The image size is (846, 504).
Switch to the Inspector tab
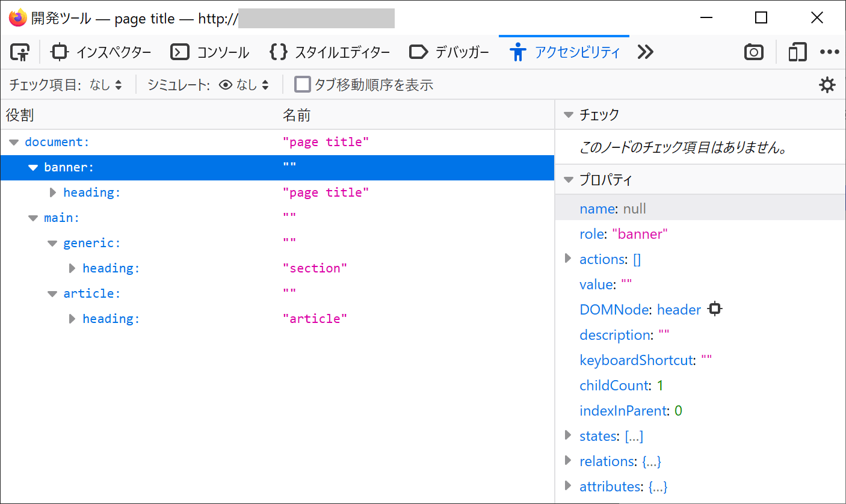[x=101, y=53]
